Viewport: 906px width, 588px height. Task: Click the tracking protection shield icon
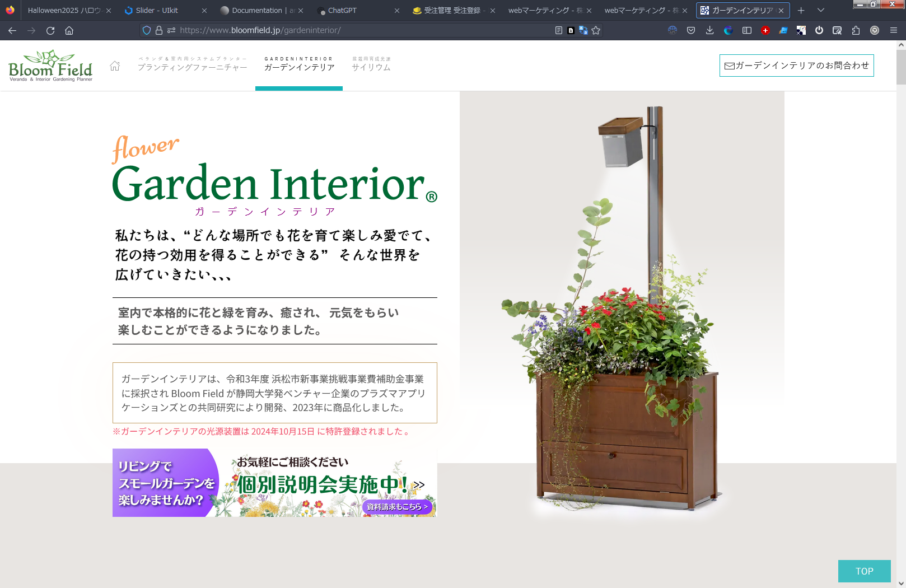[x=147, y=30]
